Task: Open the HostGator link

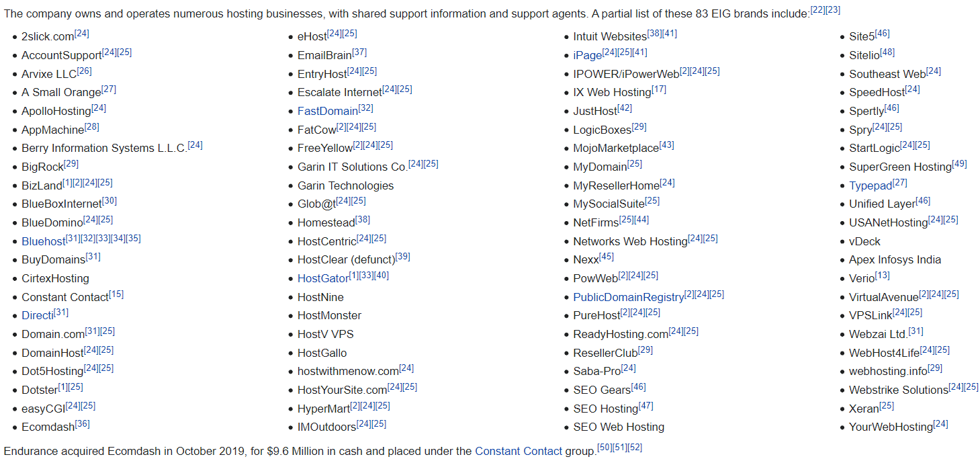Action: tap(323, 279)
